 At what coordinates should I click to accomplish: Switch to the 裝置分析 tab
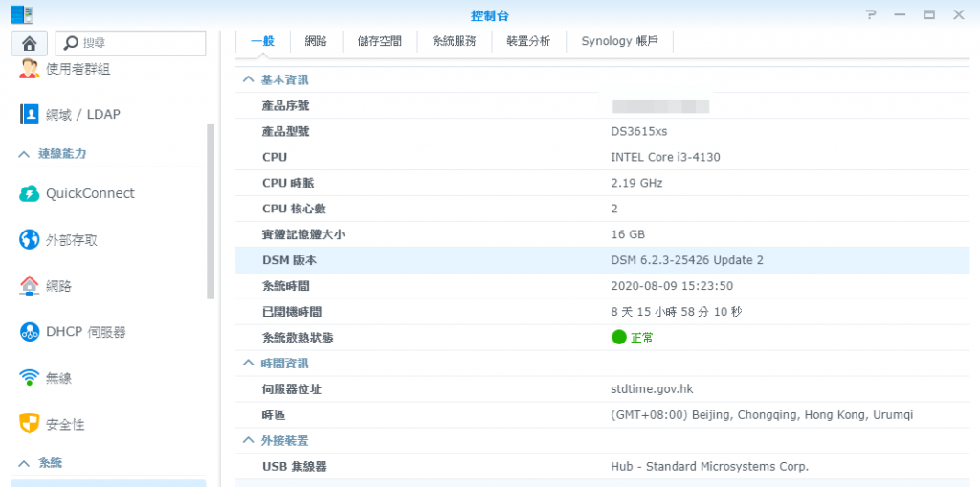(528, 42)
